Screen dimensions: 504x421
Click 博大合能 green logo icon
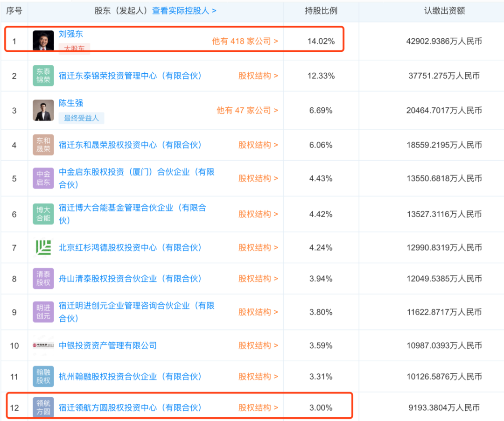[x=43, y=214]
